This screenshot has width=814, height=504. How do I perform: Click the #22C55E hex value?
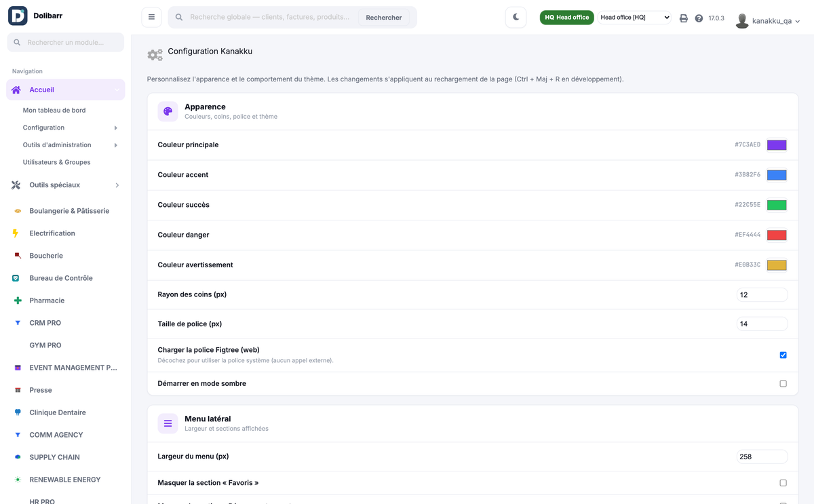(x=748, y=205)
